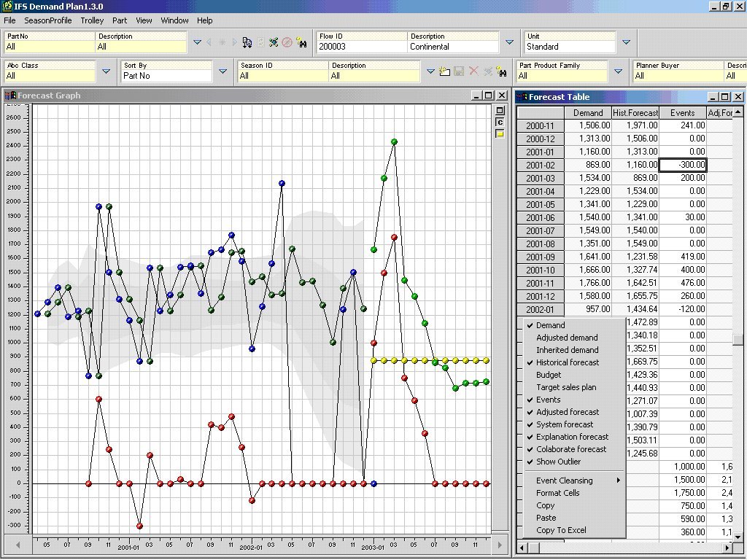Click the IFS Demand Plan title bar icon
The image size is (747, 560).
coord(7,6)
